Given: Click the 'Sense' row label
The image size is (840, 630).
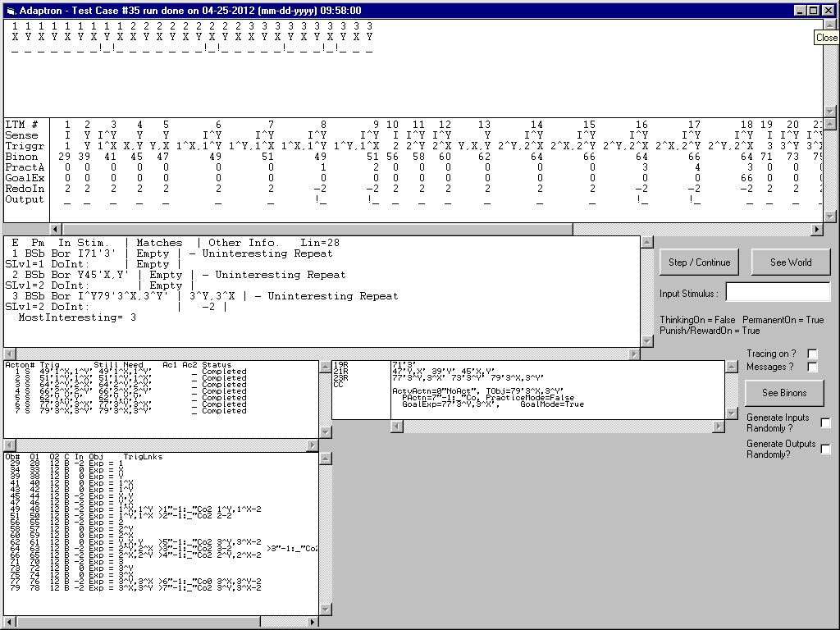Looking at the screenshot, I should coord(21,135).
